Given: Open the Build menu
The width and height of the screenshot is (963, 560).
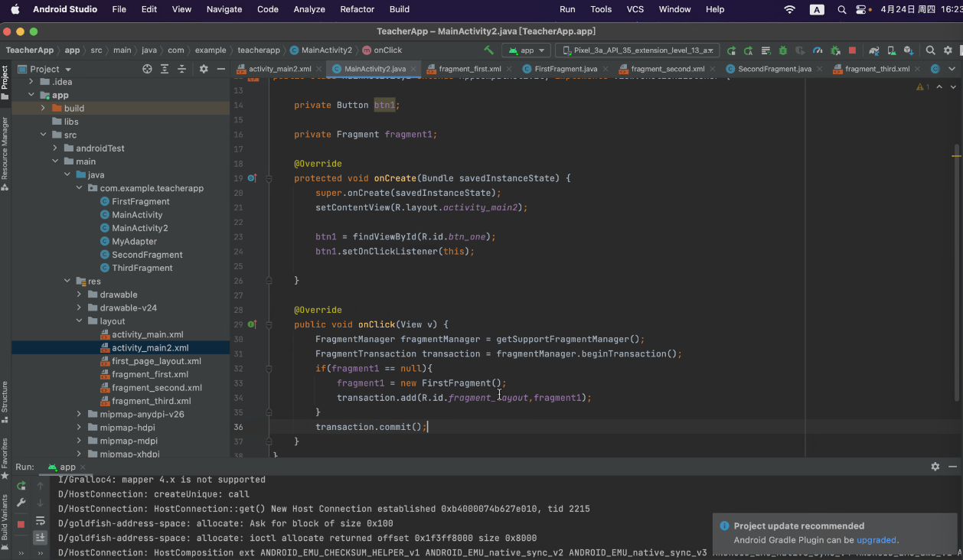Looking at the screenshot, I should tap(400, 9).
